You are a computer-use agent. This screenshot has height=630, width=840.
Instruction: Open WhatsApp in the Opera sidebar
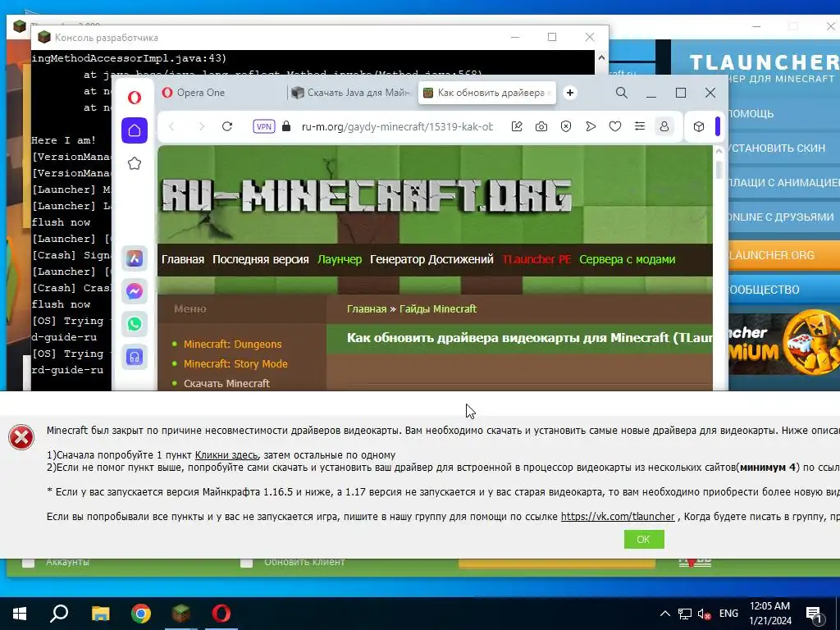(135, 324)
